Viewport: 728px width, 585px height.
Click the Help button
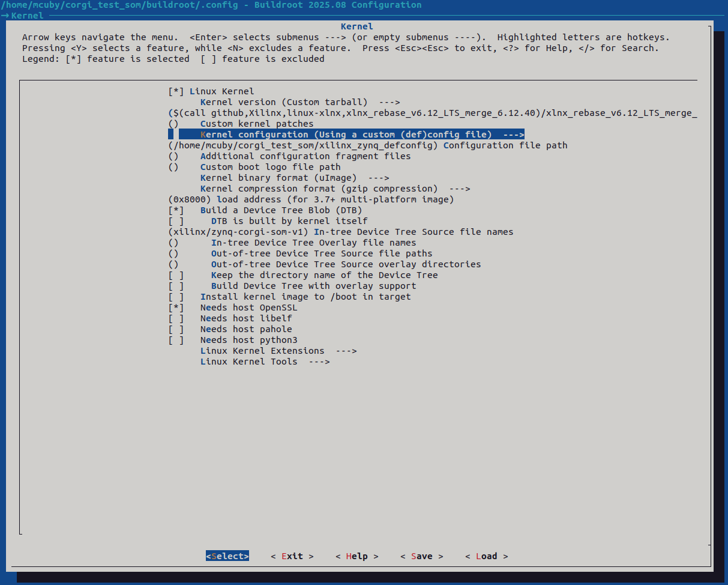(357, 556)
